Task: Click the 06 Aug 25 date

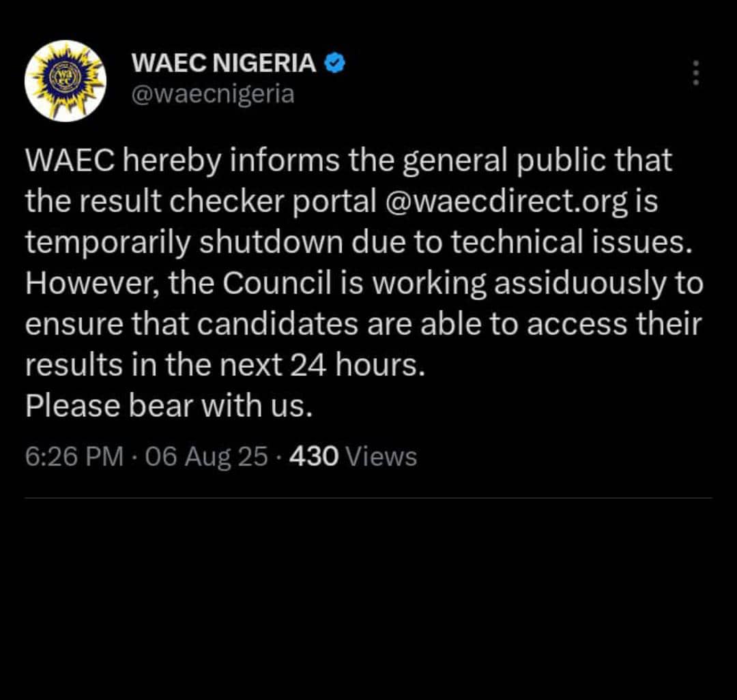Action: coord(206,456)
